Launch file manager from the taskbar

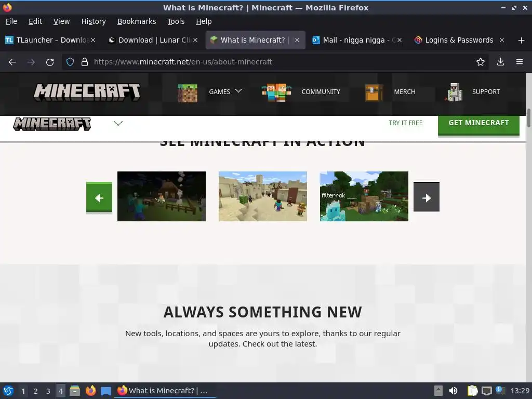coord(75,391)
